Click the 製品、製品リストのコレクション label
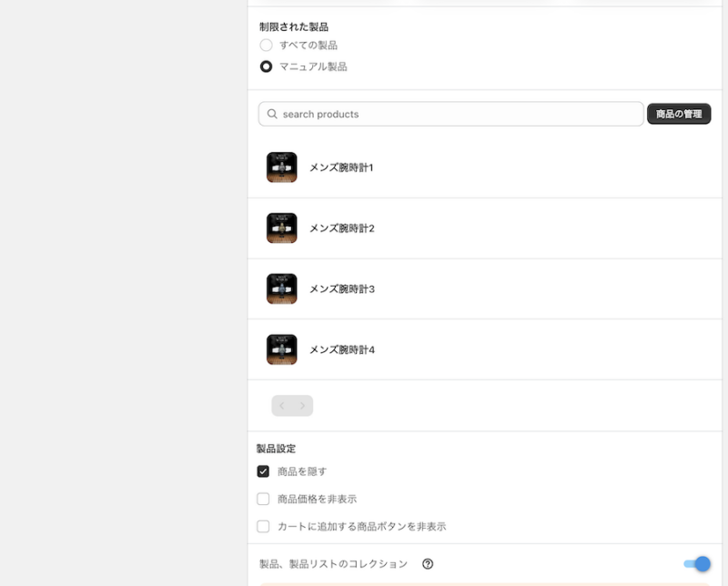 point(333,564)
